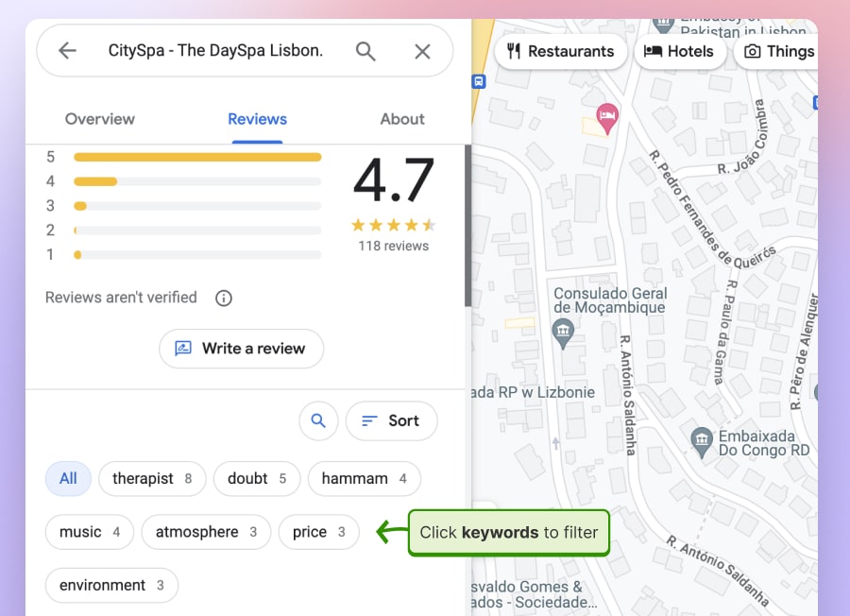Click the reviews panel scrollbar
Viewport: 850px width, 616px height.
(467, 226)
